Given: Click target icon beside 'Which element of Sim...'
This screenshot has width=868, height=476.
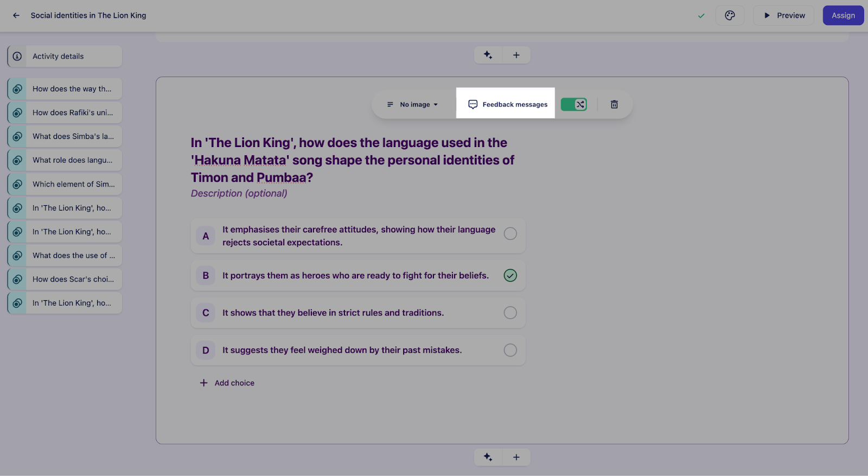Looking at the screenshot, I should tap(17, 185).
